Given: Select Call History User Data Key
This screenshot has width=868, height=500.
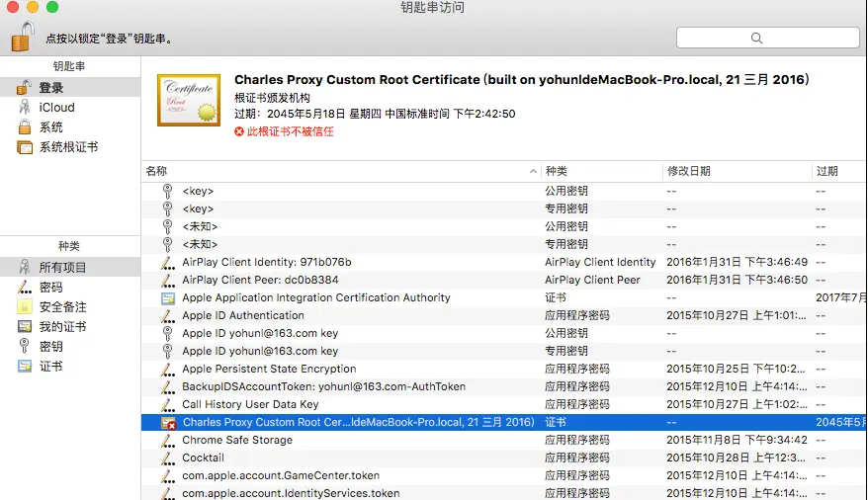Looking at the screenshot, I should 504,404.
